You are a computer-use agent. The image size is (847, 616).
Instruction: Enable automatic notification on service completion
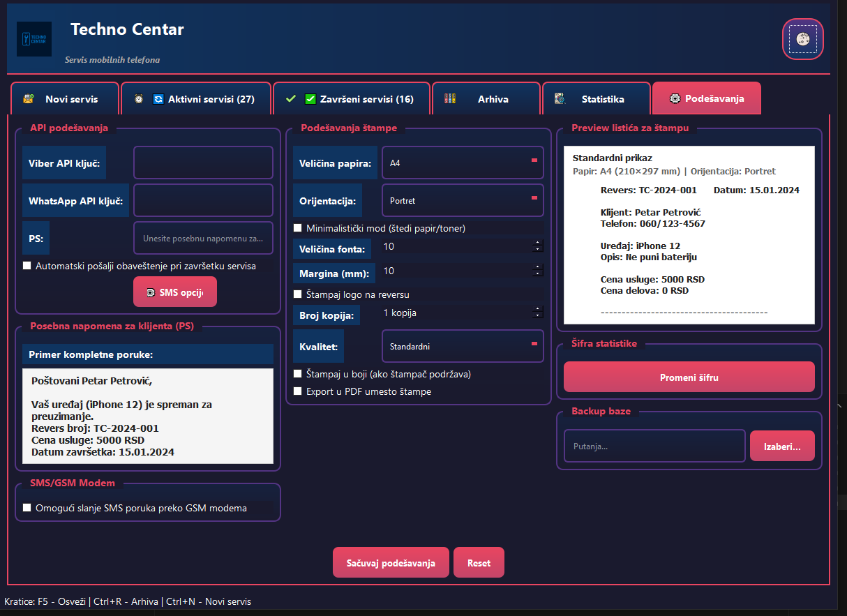27,266
